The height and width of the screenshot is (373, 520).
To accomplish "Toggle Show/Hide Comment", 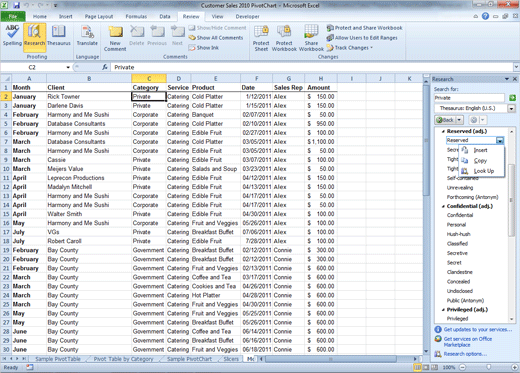I will [217, 28].
